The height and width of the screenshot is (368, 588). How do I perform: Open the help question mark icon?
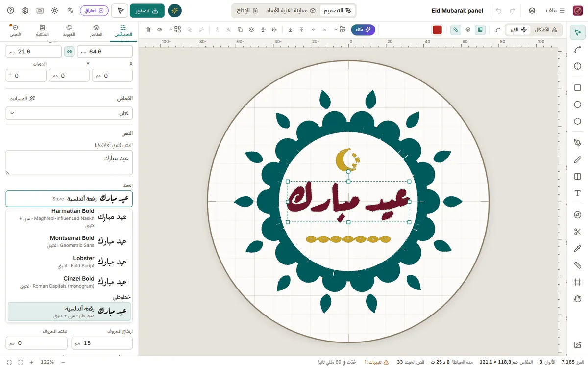[x=11, y=10]
